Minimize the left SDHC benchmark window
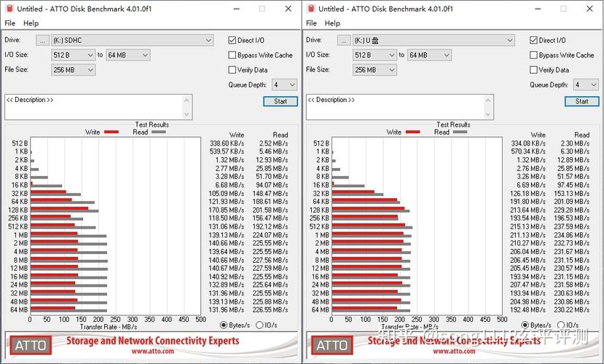 coord(236,9)
